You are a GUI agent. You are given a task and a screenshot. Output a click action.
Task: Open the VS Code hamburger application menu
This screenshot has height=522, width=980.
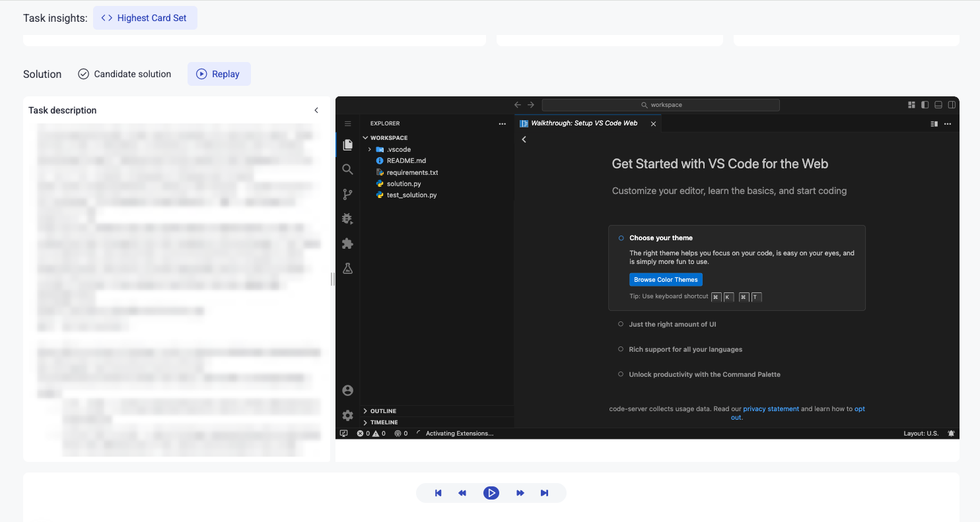pos(347,123)
